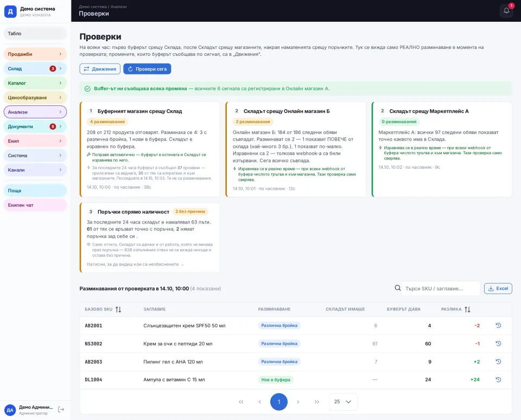Open Табло in the sidebar
The width and height of the screenshot is (521, 420).
click(x=35, y=34)
